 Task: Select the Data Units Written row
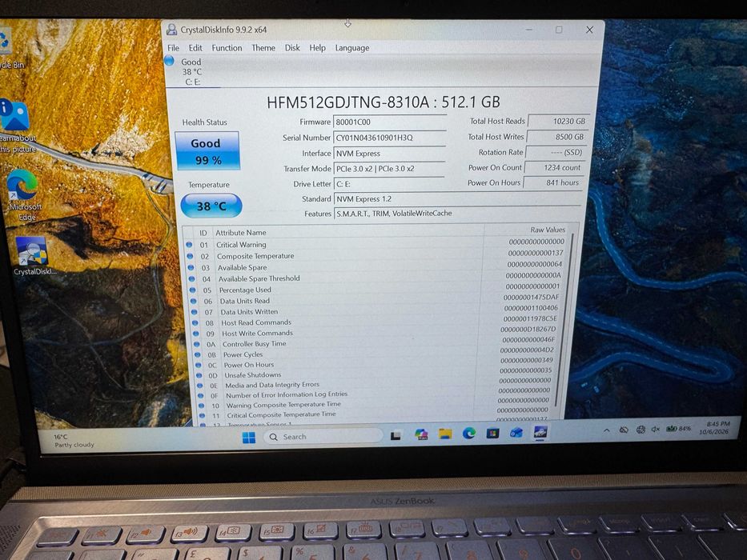click(376, 311)
